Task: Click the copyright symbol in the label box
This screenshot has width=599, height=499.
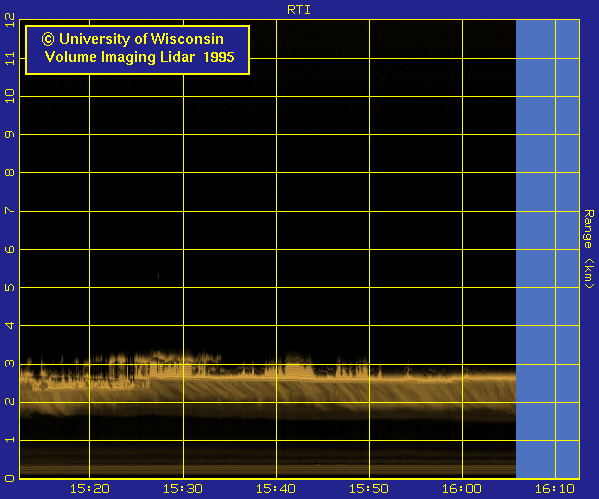Action: [48, 39]
